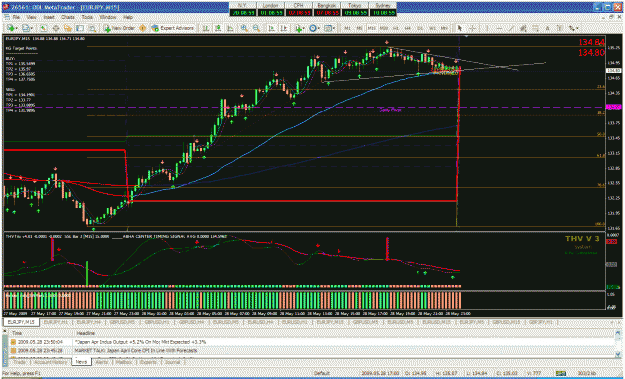Switch to the Mailbox terminal tab
Viewport: 625px width, 379px height.
(124, 362)
